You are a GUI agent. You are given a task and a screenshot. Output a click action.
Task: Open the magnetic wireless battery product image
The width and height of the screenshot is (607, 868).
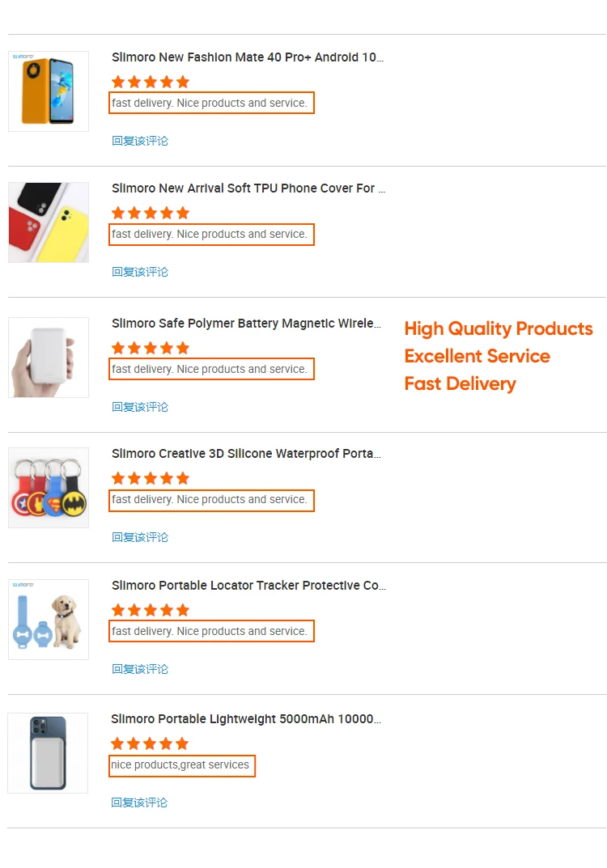tap(49, 358)
